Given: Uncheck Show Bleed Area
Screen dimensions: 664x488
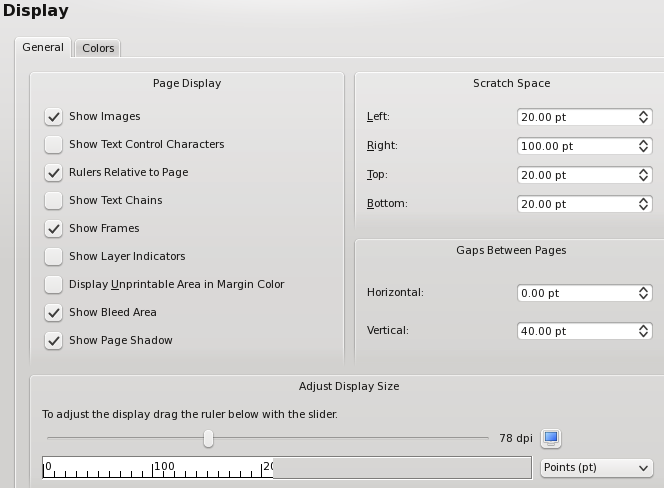Looking at the screenshot, I should tap(54, 313).
